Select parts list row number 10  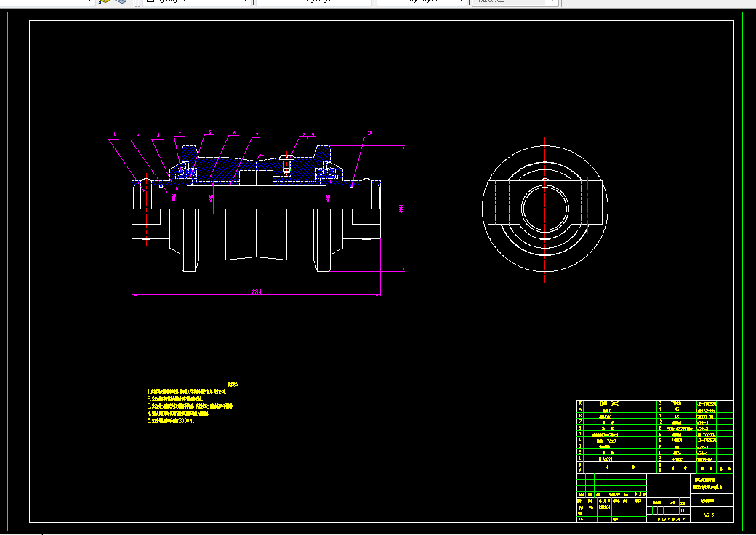(x=655, y=403)
